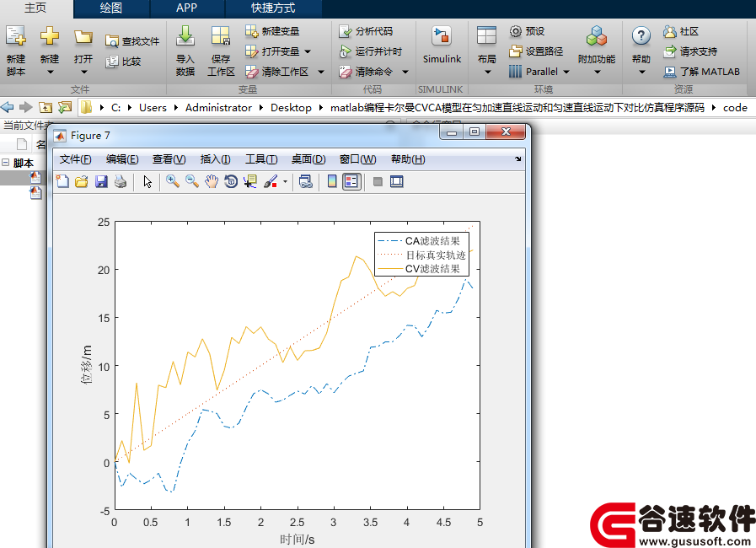Open the 窗口(W) menu in Figure 7
The width and height of the screenshot is (756, 548).
[x=357, y=159]
